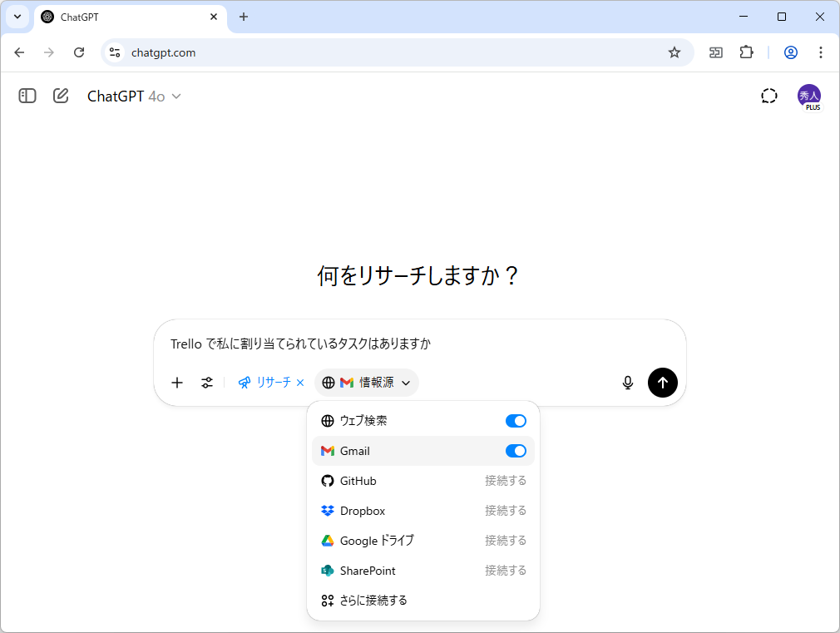This screenshot has height=633, width=840.
Task: Open the tools/settings slider icon in prompt bar
Action: coord(206,383)
